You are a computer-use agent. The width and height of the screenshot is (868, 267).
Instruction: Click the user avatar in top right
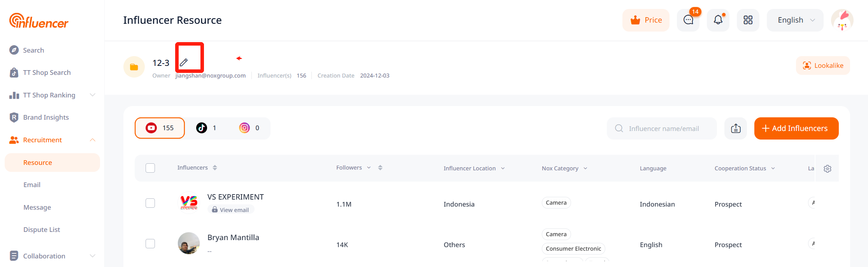tap(842, 20)
